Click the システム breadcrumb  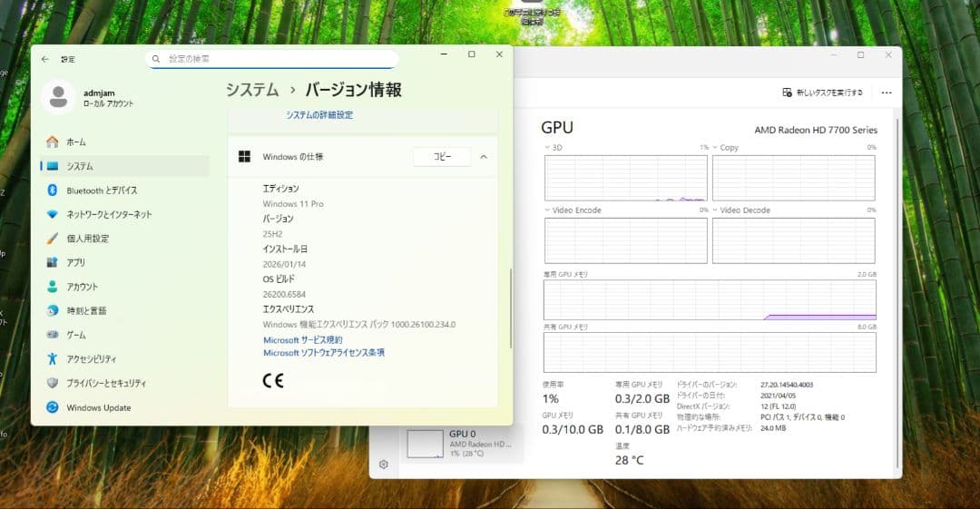pos(252,90)
